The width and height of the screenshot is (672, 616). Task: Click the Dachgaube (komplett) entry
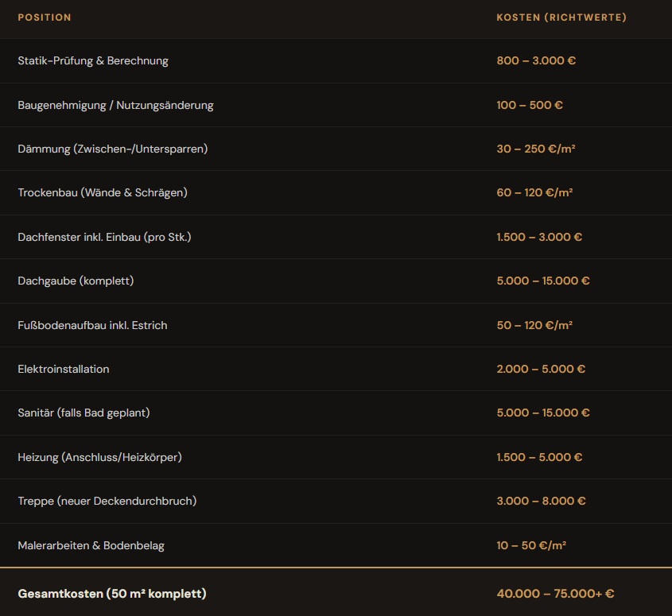coord(76,281)
